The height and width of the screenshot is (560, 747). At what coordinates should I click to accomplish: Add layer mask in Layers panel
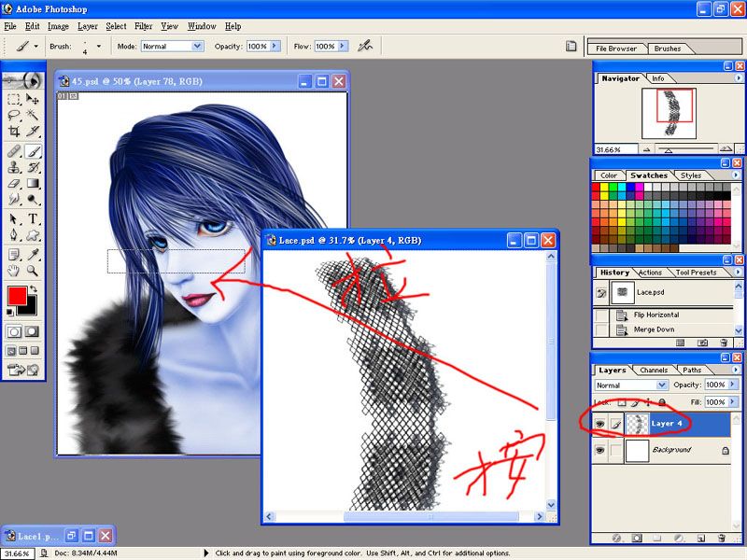tap(637, 539)
